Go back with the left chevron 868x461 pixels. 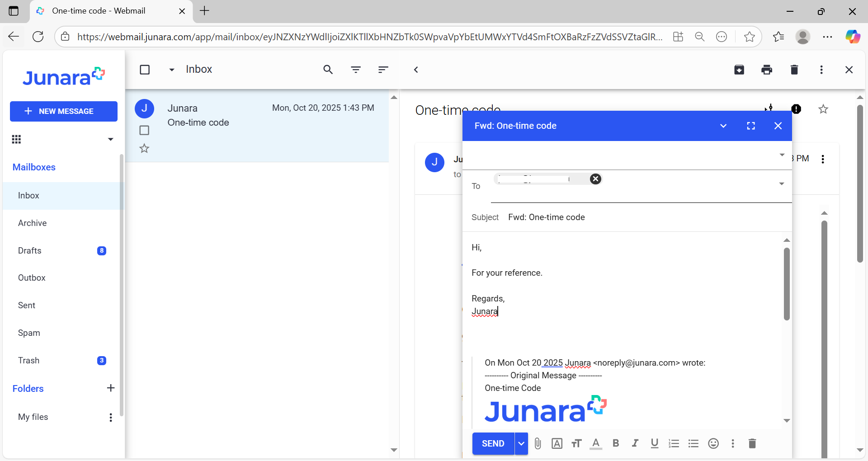click(416, 70)
